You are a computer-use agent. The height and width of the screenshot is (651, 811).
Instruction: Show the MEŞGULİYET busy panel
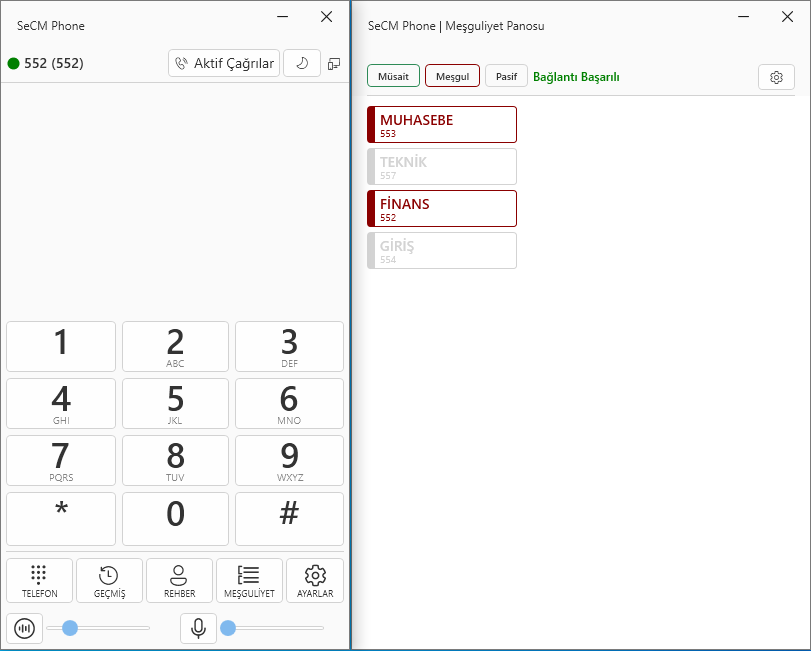pyautogui.click(x=249, y=580)
